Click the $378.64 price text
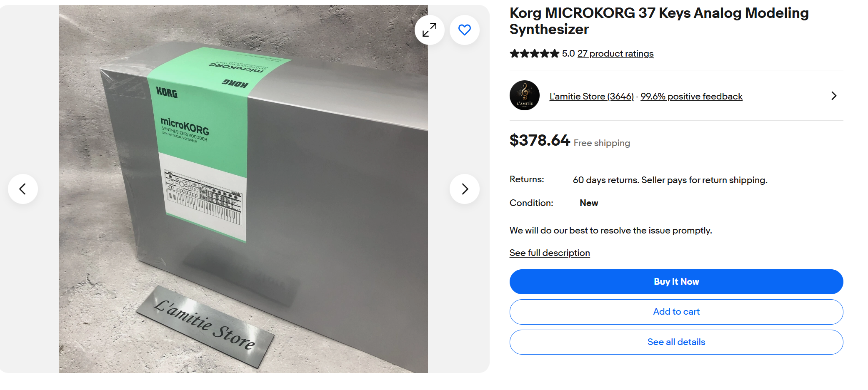868x390 pixels. [x=539, y=140]
